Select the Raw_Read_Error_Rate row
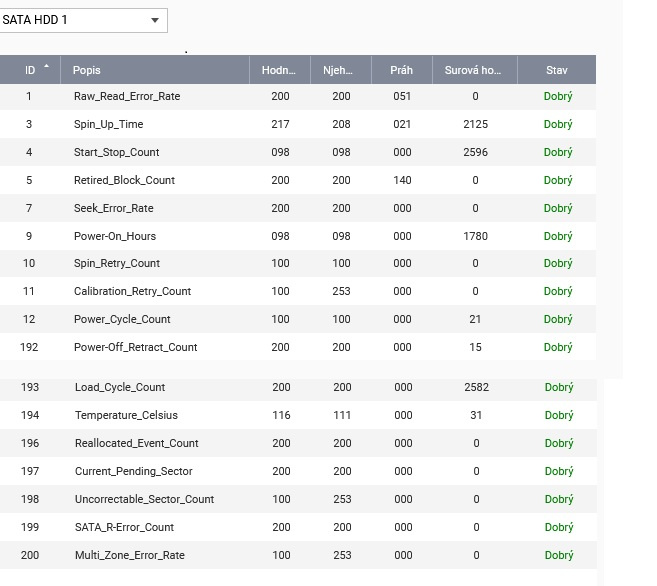 [x=127, y=97]
